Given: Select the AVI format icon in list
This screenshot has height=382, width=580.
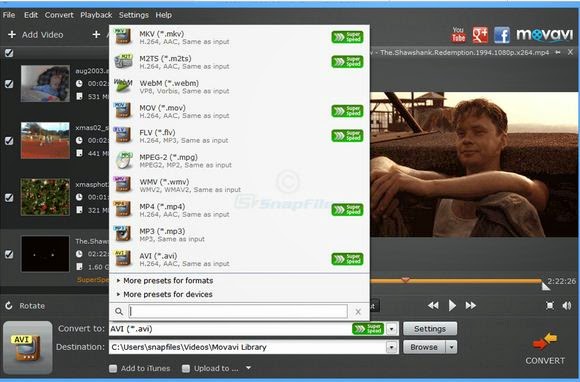Looking at the screenshot, I should pos(123,258).
